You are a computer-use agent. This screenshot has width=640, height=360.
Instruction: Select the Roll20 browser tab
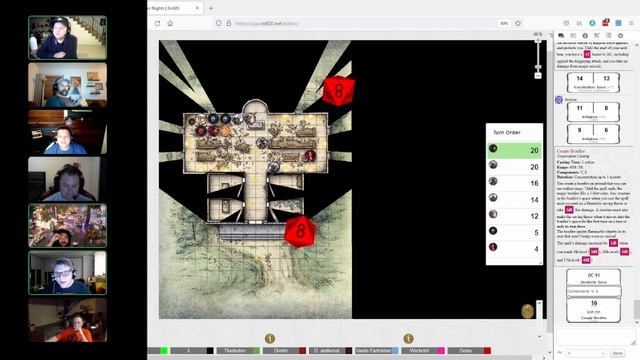pos(175,8)
